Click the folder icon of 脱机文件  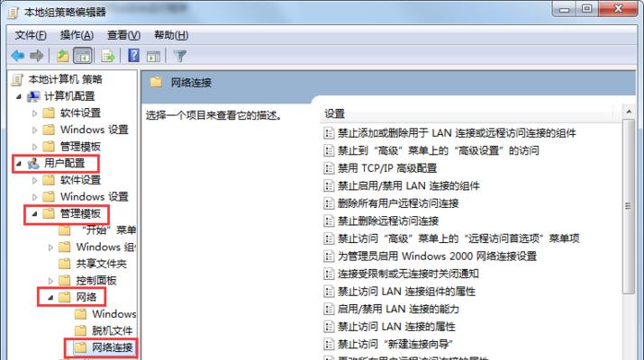tap(80, 330)
